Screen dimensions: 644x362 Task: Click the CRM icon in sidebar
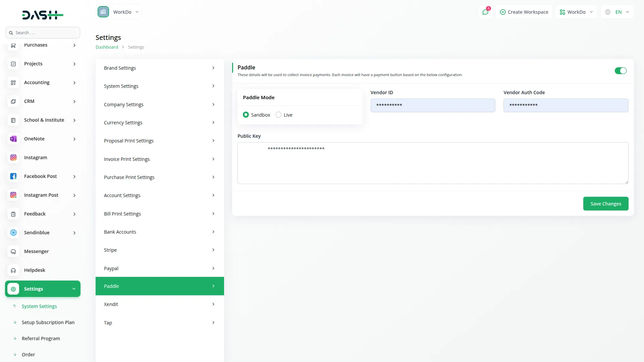pos(13,101)
